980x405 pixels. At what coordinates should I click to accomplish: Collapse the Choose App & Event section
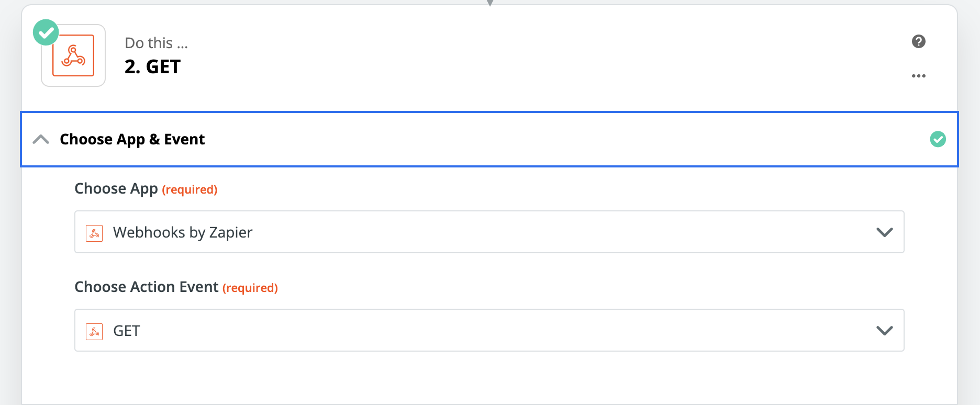point(41,139)
